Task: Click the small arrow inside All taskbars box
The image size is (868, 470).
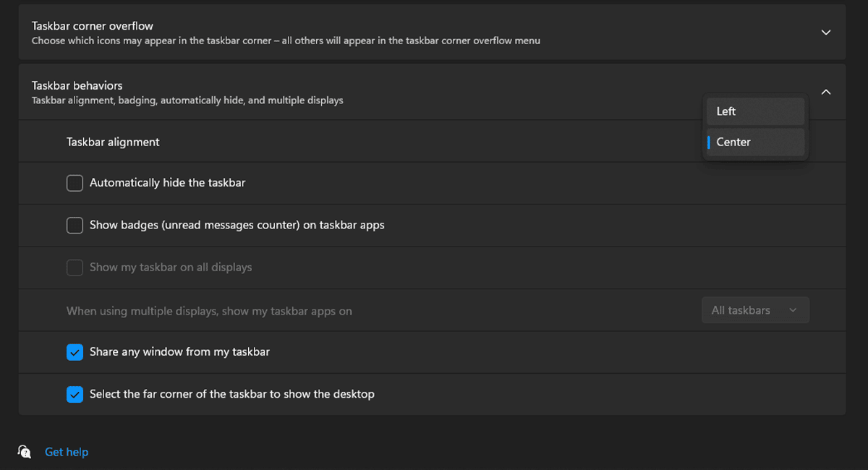Action: pyautogui.click(x=793, y=310)
